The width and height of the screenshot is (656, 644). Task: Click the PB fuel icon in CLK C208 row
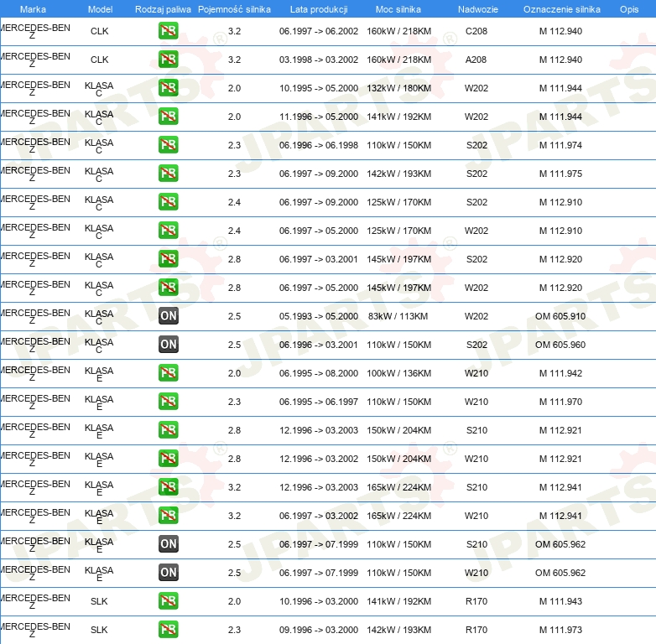point(168,32)
